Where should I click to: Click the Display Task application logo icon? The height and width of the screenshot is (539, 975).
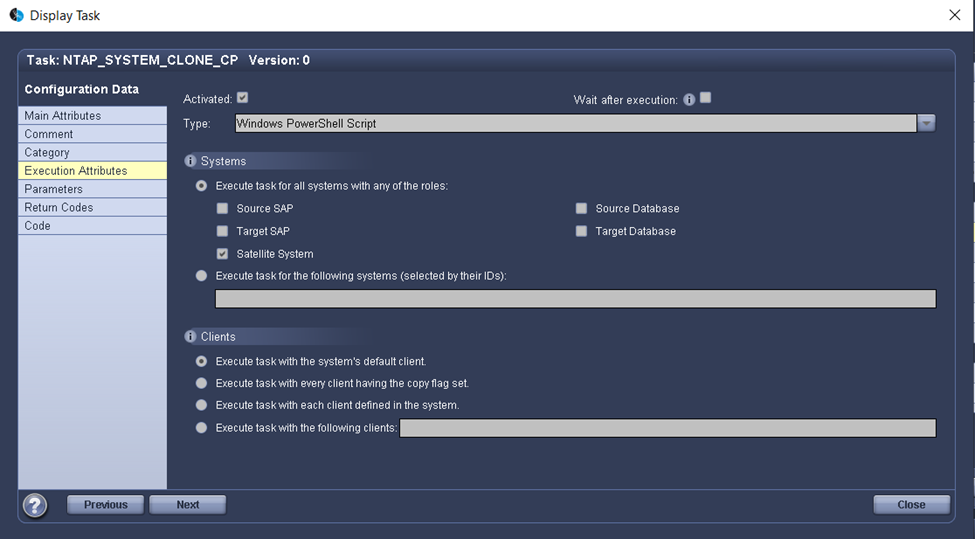tap(16, 15)
